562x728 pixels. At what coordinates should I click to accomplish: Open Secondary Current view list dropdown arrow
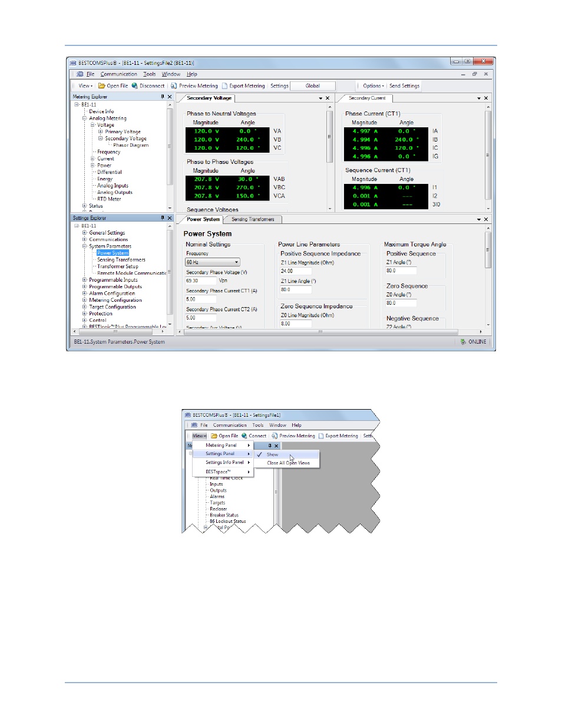click(x=479, y=98)
